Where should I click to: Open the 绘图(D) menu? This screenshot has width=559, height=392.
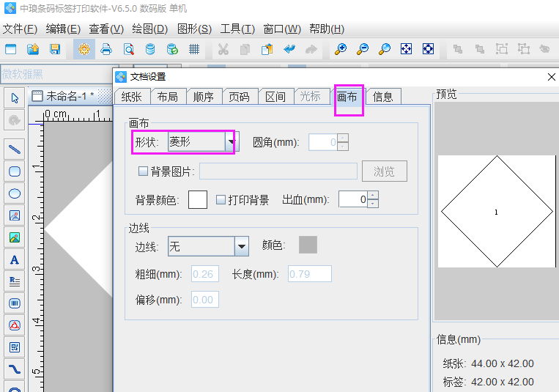pyautogui.click(x=149, y=29)
